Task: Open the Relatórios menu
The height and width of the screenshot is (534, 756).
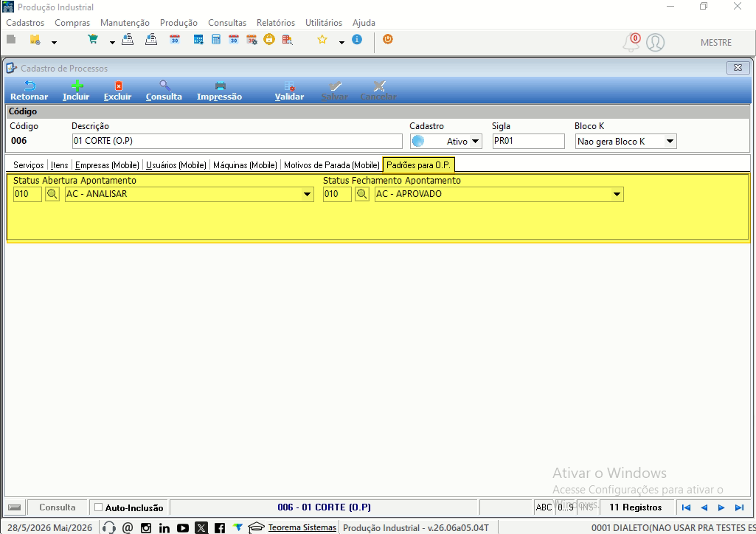Action: pos(276,23)
